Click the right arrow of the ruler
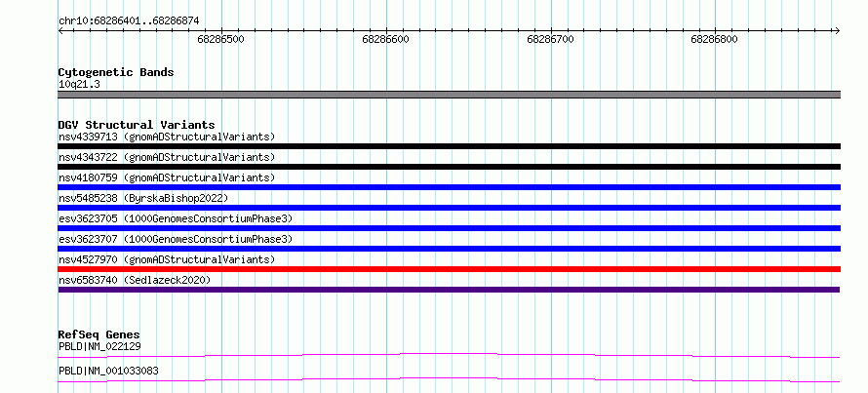 click(x=838, y=31)
